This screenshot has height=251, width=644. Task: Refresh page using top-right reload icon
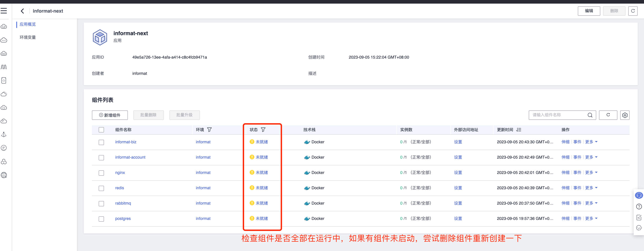click(x=633, y=11)
